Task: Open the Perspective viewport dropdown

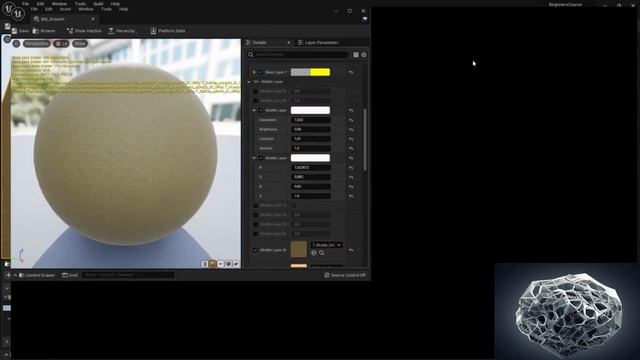Action: pos(37,44)
